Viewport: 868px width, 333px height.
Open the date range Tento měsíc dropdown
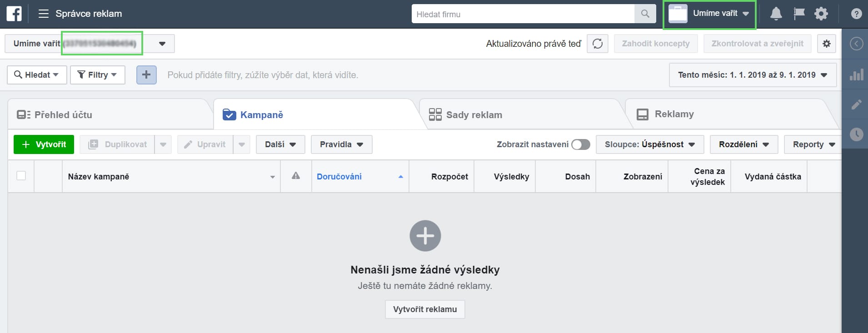(x=752, y=75)
